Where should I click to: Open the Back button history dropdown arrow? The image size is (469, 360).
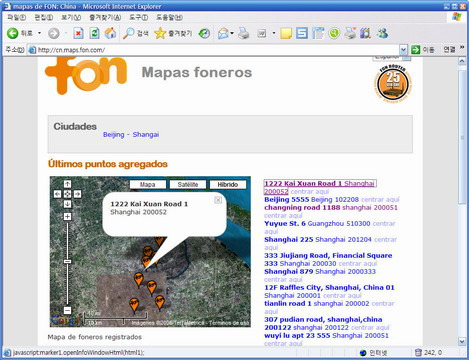point(39,33)
